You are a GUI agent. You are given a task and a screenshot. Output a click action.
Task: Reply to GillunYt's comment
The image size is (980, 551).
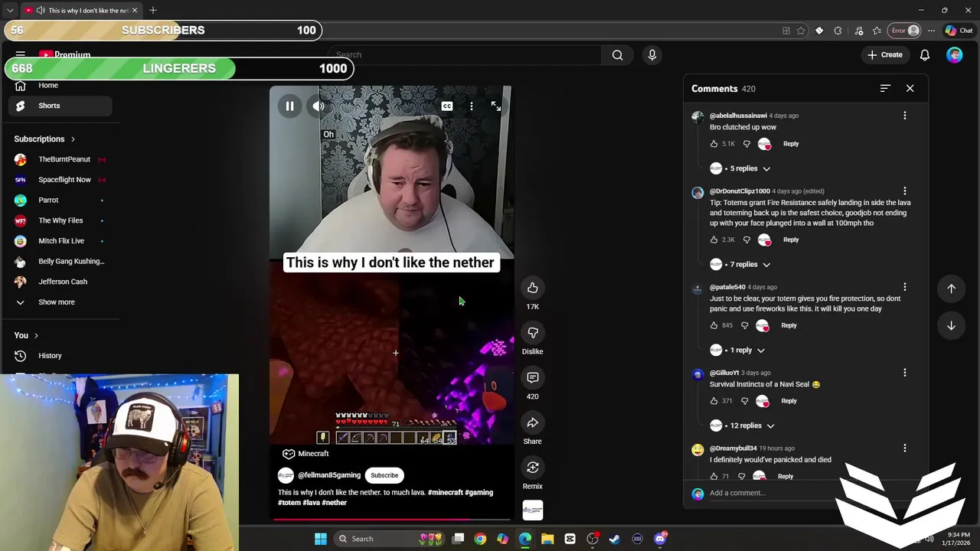coord(789,401)
